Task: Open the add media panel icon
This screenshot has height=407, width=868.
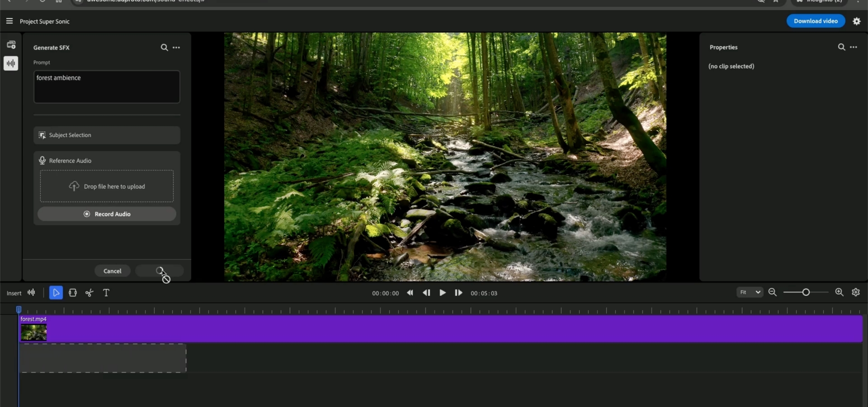Action: coord(11,45)
